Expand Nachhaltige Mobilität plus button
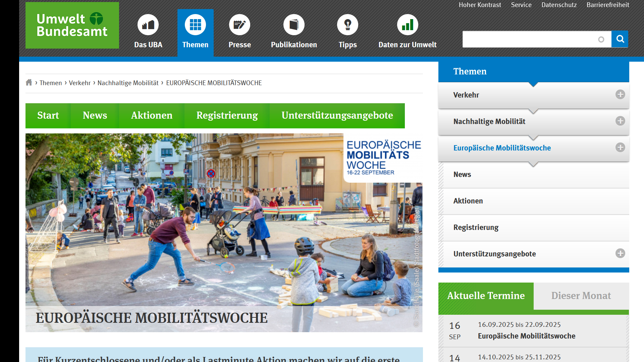 tap(620, 121)
